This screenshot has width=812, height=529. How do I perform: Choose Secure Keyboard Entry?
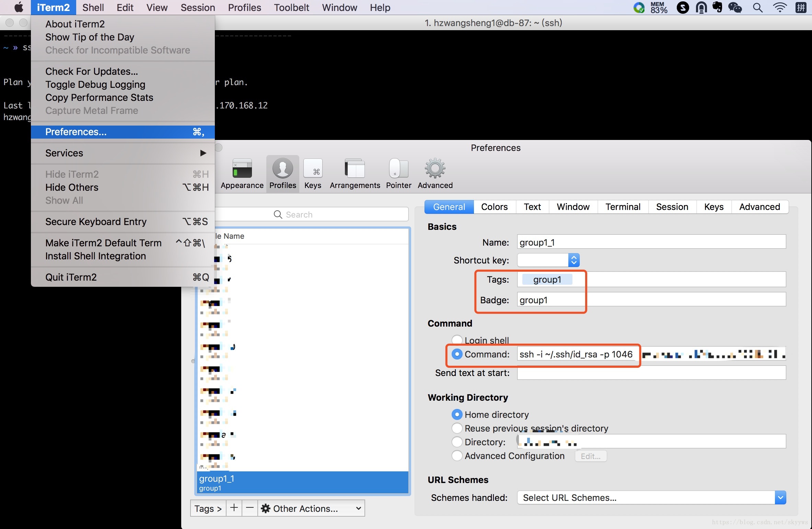coord(123,222)
